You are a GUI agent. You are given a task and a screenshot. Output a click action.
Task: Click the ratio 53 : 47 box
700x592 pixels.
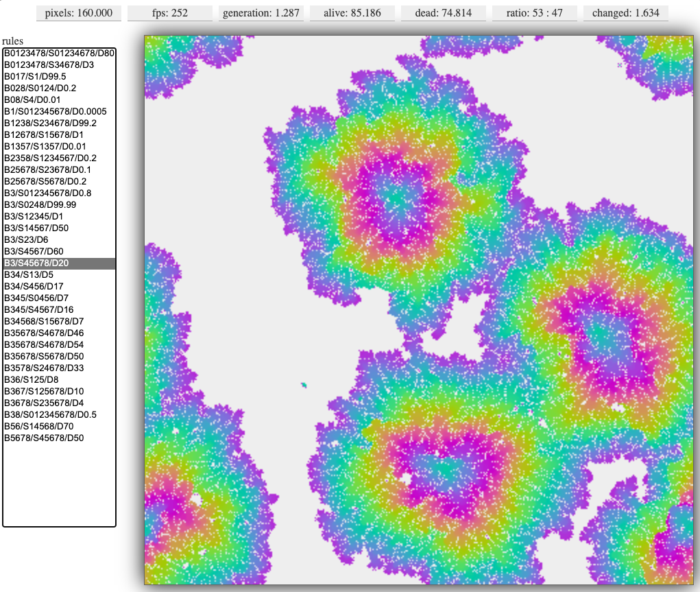(534, 13)
